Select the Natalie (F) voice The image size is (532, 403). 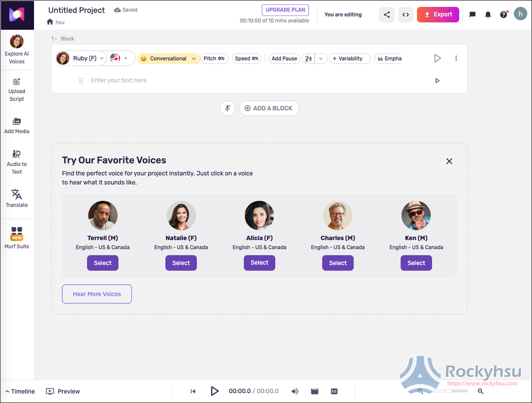point(181,263)
